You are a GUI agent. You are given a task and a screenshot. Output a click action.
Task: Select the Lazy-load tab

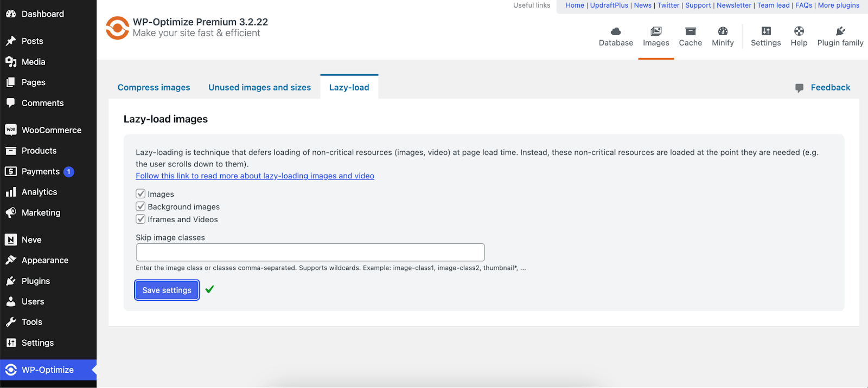[349, 87]
